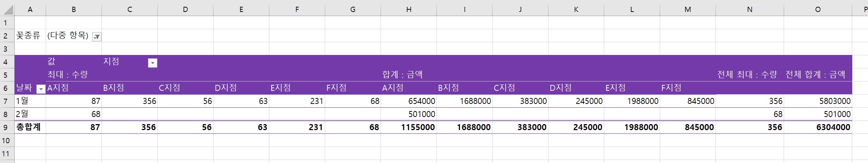Click the 값 label in the pivot header
This screenshot has height=163, width=868.
51,61
